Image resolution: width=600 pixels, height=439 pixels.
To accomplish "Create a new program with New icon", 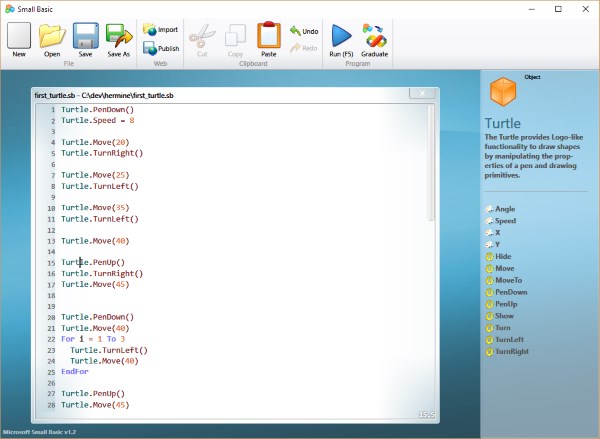I will tap(19, 39).
